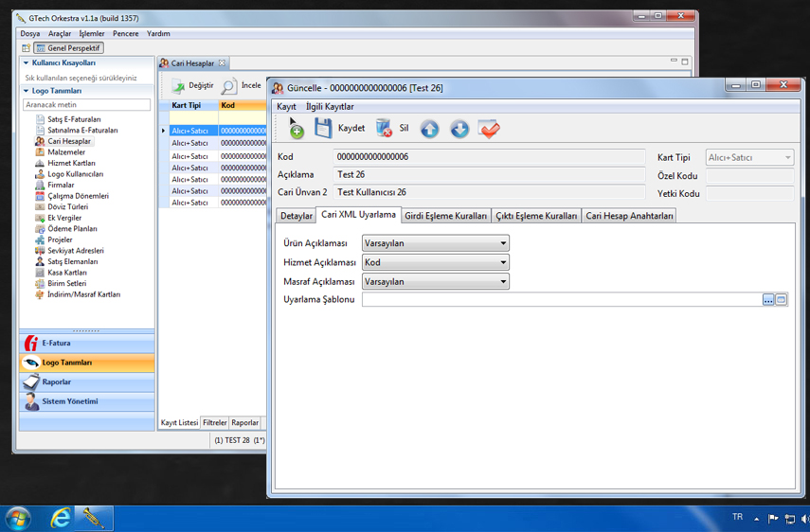Open the Raporlar navigation section
The width and height of the screenshot is (810, 532).
coord(87,382)
